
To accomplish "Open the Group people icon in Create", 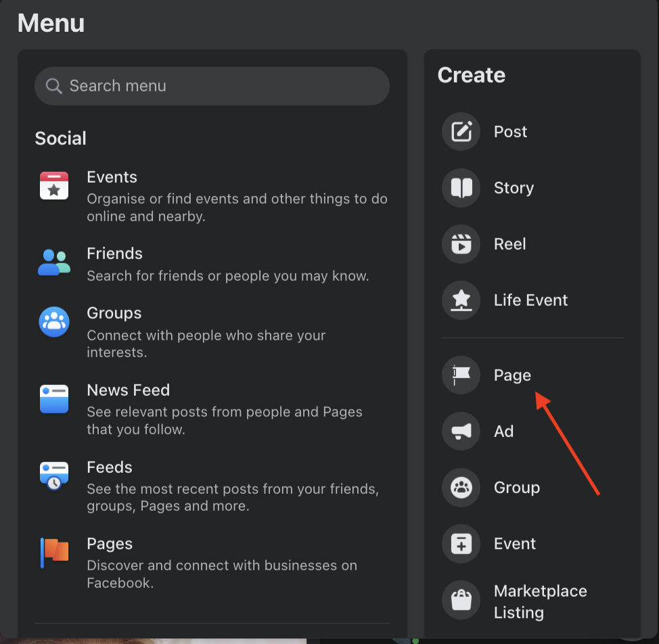I will [x=461, y=487].
